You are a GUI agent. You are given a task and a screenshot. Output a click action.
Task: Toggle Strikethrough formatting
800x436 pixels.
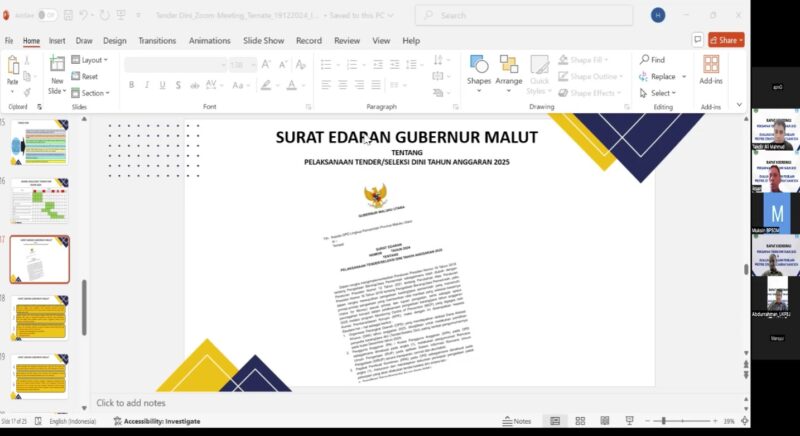tap(194, 85)
